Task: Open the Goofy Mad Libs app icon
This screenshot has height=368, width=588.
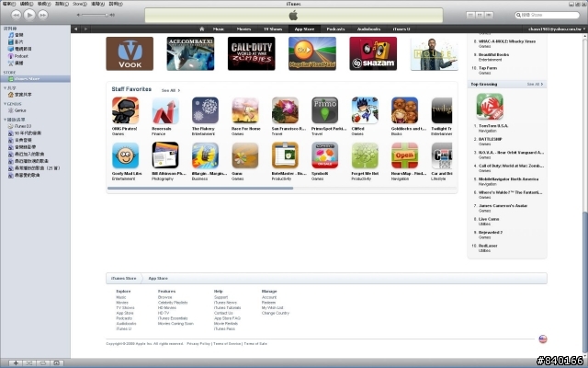Action: tap(125, 155)
